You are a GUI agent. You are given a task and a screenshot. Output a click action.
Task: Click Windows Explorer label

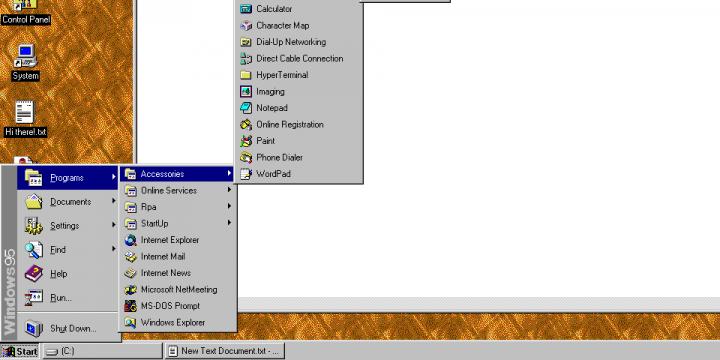coord(173,323)
